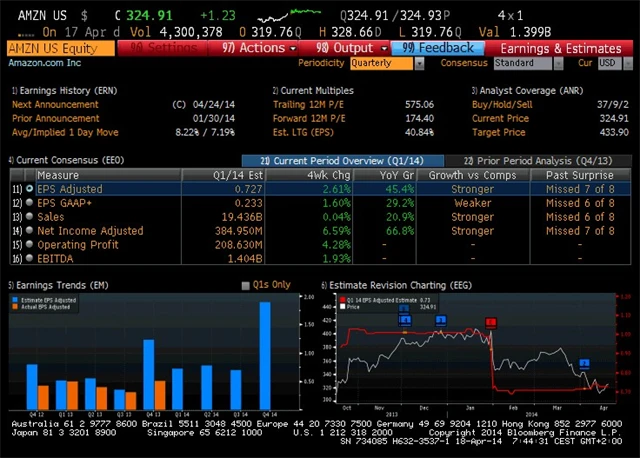Select the Sales row radio icon
The height and width of the screenshot is (458, 640).
[29, 216]
